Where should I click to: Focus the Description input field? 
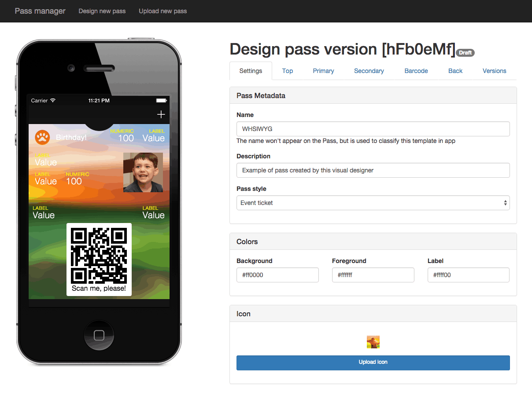[x=373, y=170]
